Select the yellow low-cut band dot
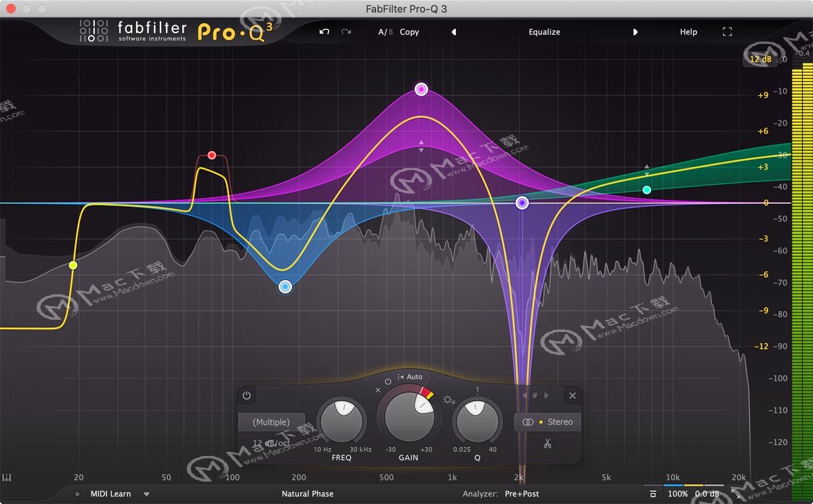 tap(73, 266)
